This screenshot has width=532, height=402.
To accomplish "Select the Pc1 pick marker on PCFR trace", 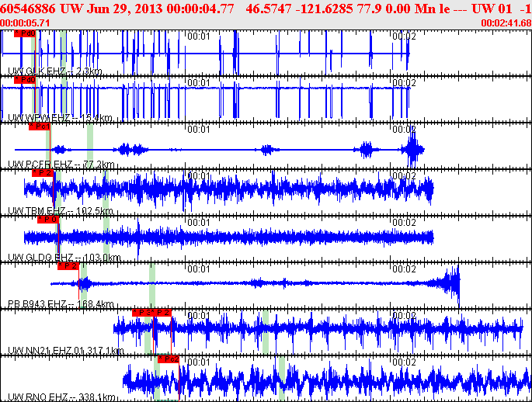I will click(39, 126).
